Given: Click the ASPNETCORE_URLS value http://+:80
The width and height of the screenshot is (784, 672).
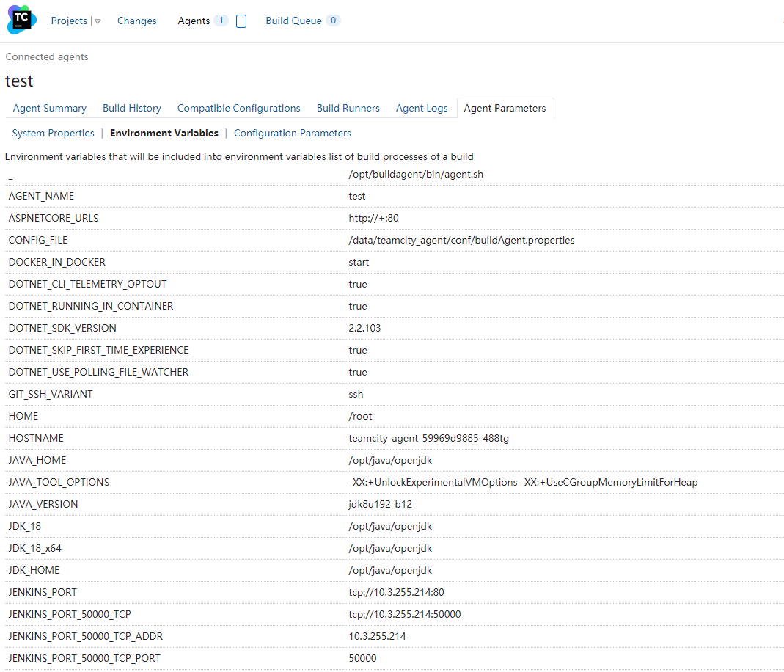Looking at the screenshot, I should (x=373, y=218).
